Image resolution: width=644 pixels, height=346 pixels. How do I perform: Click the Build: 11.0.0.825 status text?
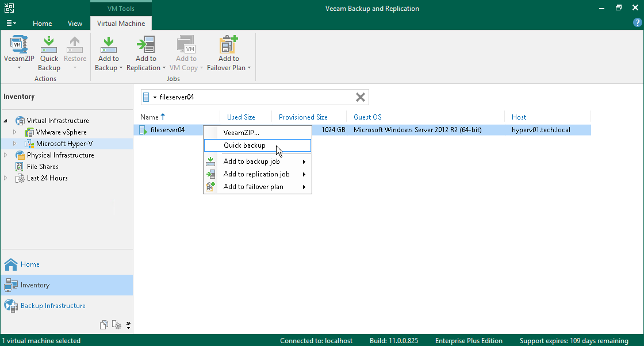point(393,341)
